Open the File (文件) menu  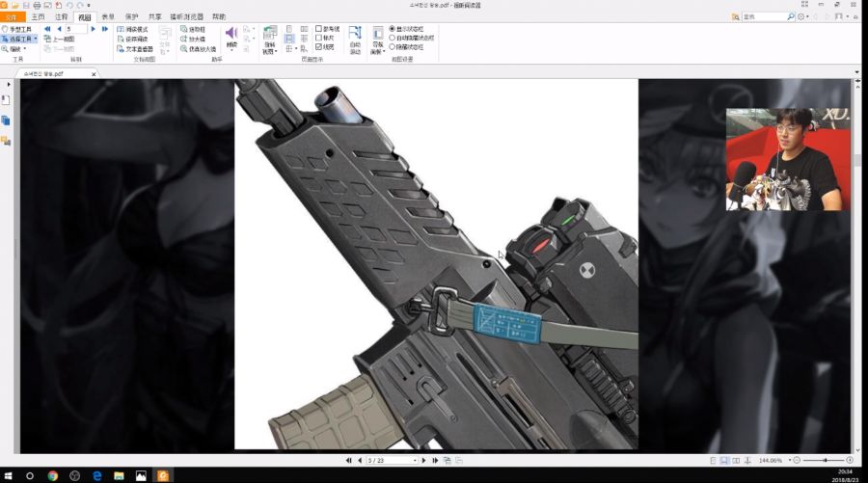(x=13, y=17)
